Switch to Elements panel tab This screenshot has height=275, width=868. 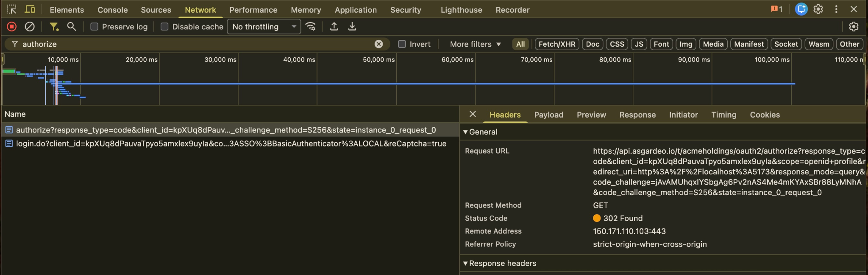tap(67, 10)
